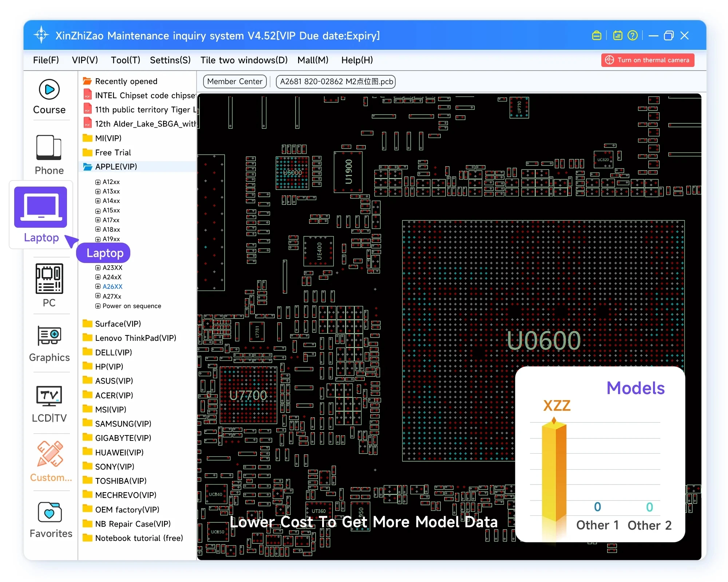The width and height of the screenshot is (728, 582).
Task: Click the U0600 chip on the board
Action: click(543, 340)
